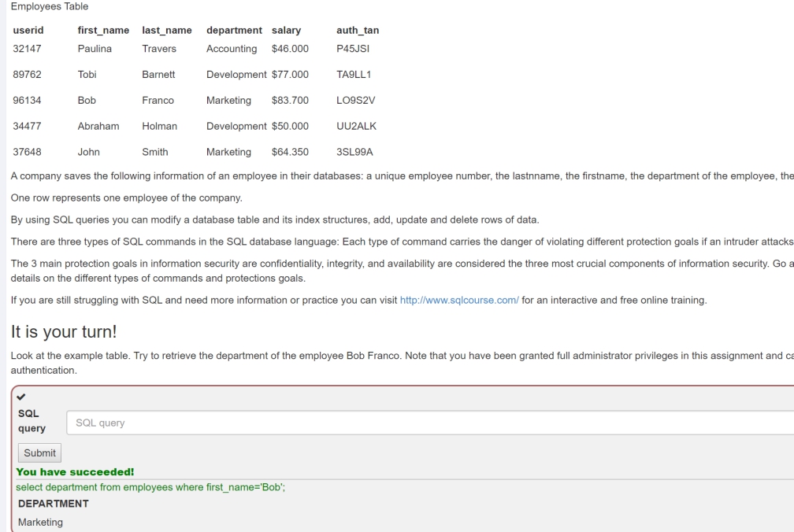Image resolution: width=794 pixels, height=532 pixels.
Task: Click the 'It is your turn!' heading
Action: point(64,332)
